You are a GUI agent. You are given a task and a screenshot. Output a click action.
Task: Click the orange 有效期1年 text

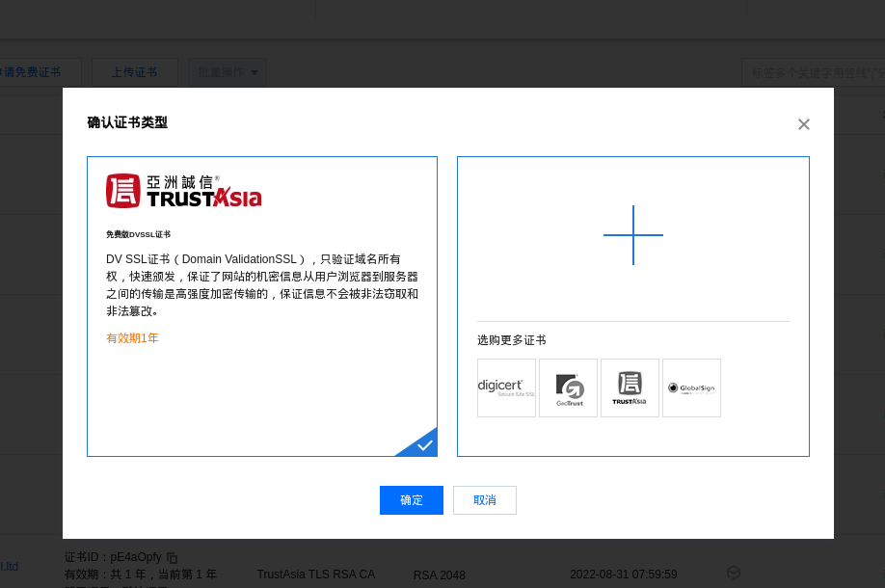(x=132, y=338)
